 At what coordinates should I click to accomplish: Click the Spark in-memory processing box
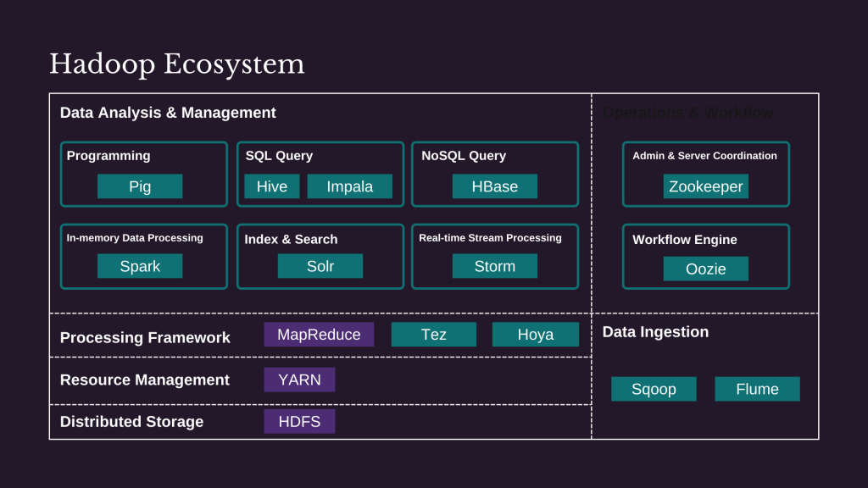tap(140, 266)
